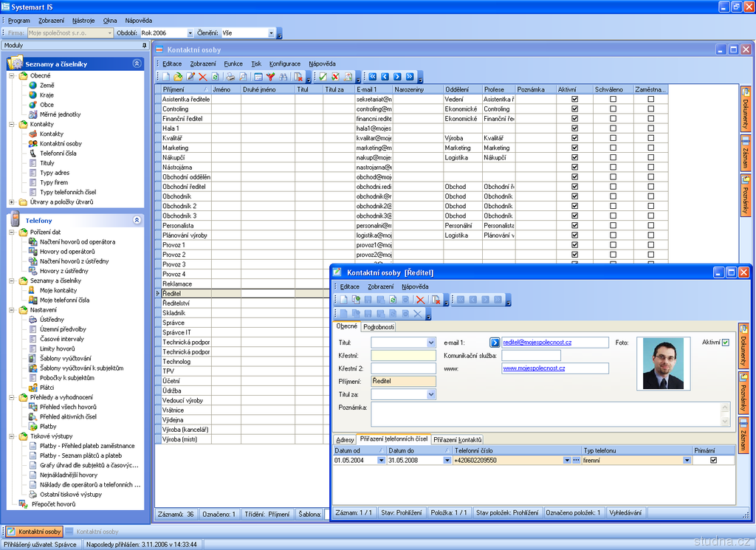Open the Titul dropdown in detail form
Screen dimensions: 756x550
[431, 343]
